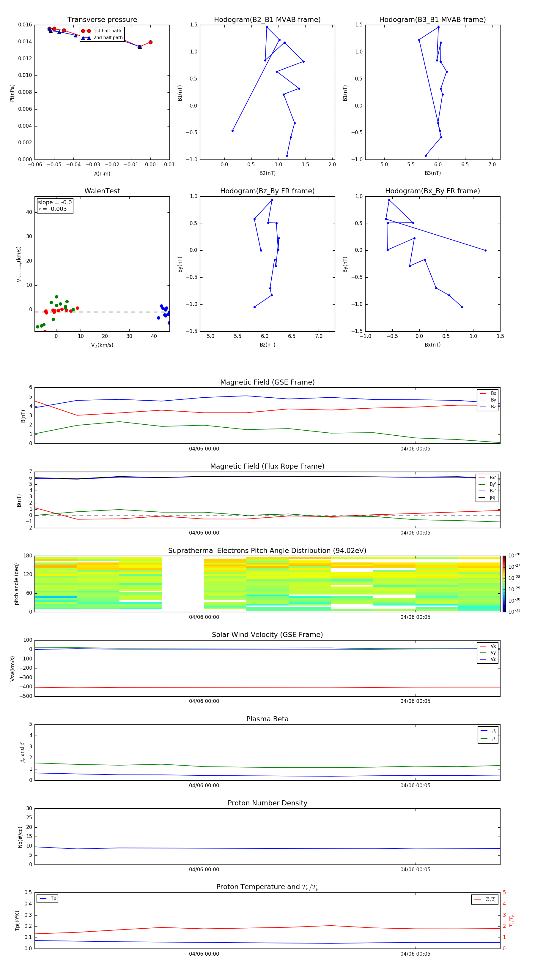This screenshot has height=980, width=535.
Task: Select the "Hodogram(Bz_By FR frame)" title
Action: pos(267,191)
